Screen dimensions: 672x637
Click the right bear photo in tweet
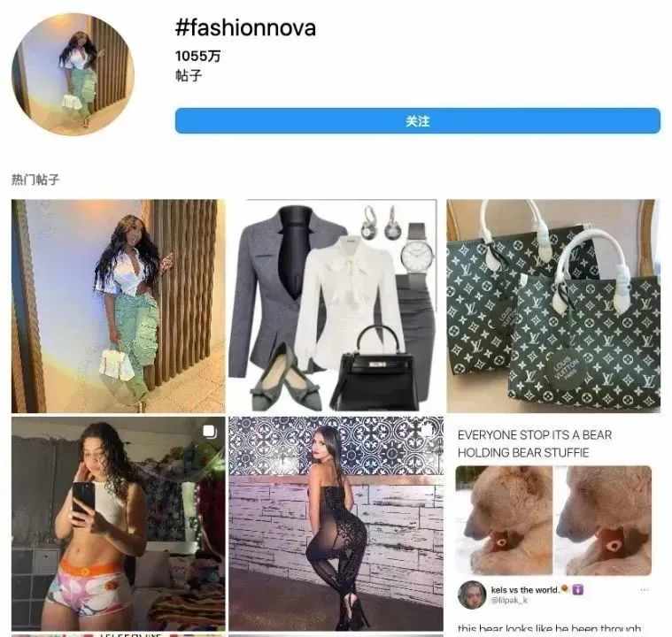click(x=604, y=520)
